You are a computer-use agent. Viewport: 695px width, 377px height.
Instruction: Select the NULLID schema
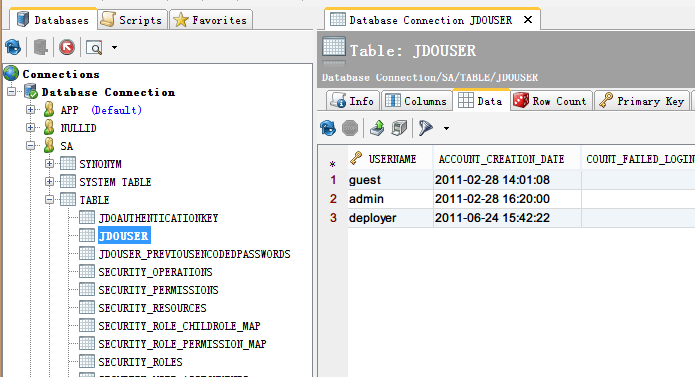[78, 128]
